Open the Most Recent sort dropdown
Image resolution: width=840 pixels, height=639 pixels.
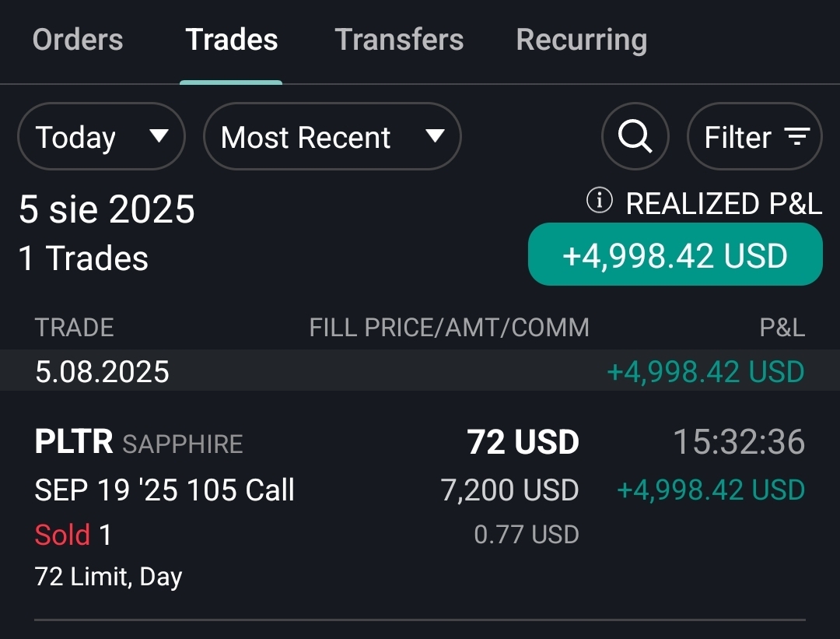click(332, 137)
